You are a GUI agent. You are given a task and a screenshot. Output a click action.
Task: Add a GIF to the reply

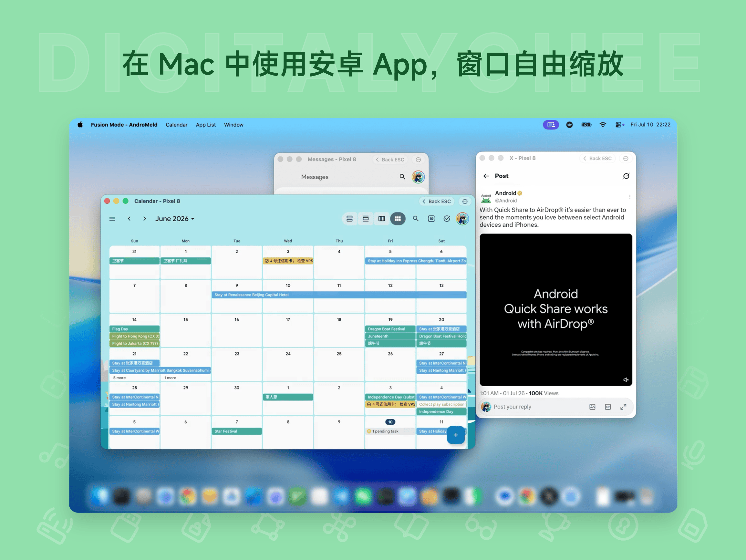608,407
